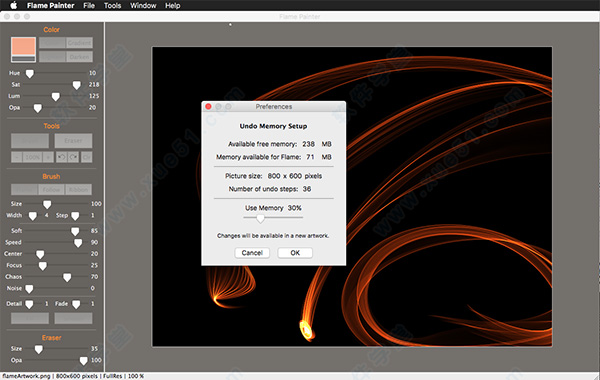Image resolution: width=600 pixels, height=380 pixels.
Task: Click the dark background color bar
Action: click(23, 59)
